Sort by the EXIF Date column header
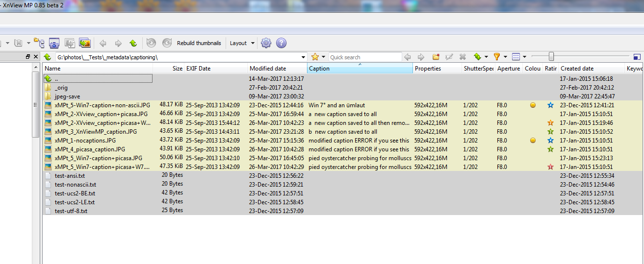This screenshot has width=644, height=264. [216, 69]
